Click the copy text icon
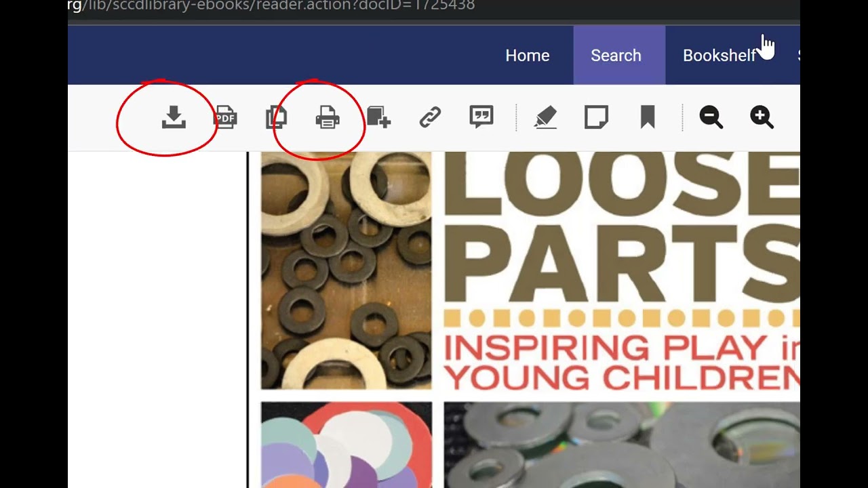This screenshot has height=488, width=868. 276,117
